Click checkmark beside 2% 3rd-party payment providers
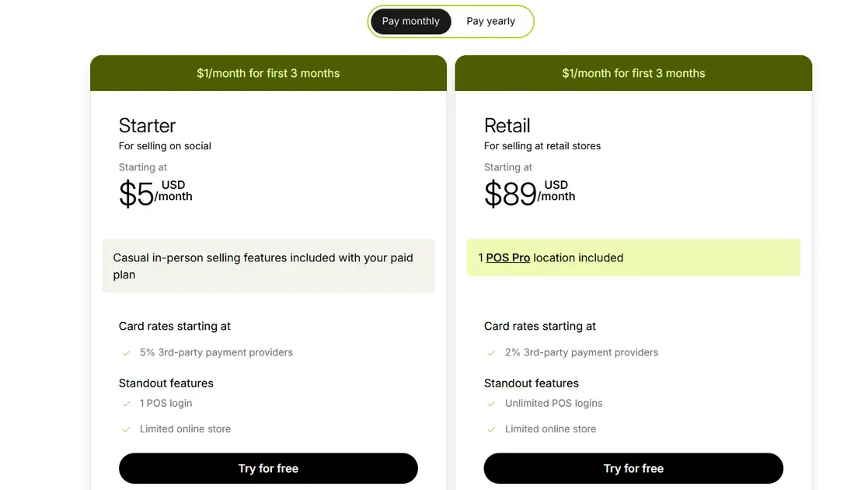The image size is (868, 490). (491, 353)
